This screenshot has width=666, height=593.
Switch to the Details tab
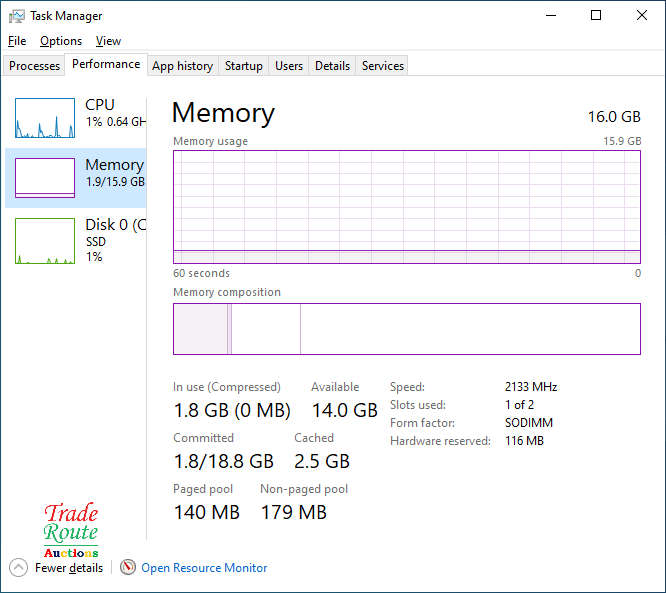click(332, 66)
